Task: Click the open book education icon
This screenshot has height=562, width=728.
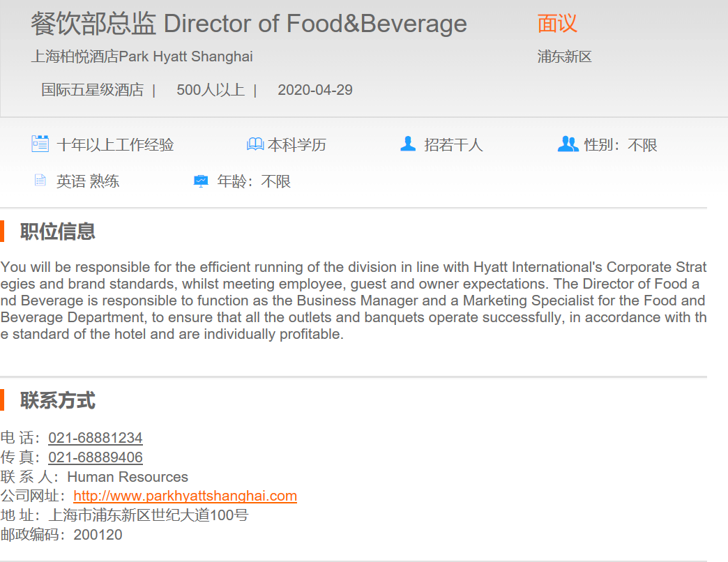Action: pyautogui.click(x=255, y=144)
